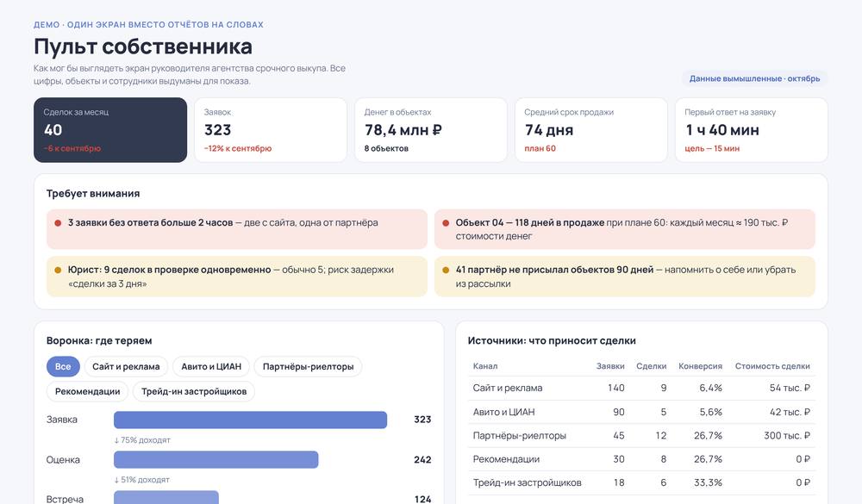Viewport: 862px width, 504px height.
Task: Click the "42 тыс. ₽" deal cost cell
Action: point(790,412)
